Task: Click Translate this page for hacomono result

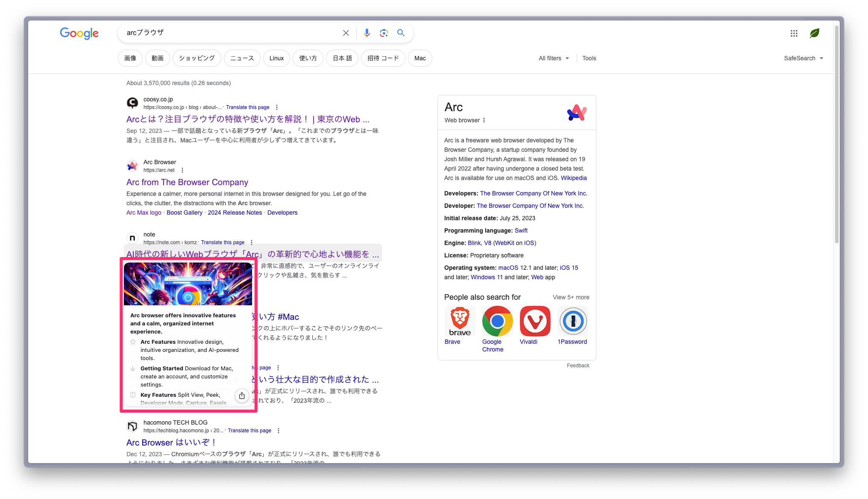Action: pyautogui.click(x=249, y=431)
